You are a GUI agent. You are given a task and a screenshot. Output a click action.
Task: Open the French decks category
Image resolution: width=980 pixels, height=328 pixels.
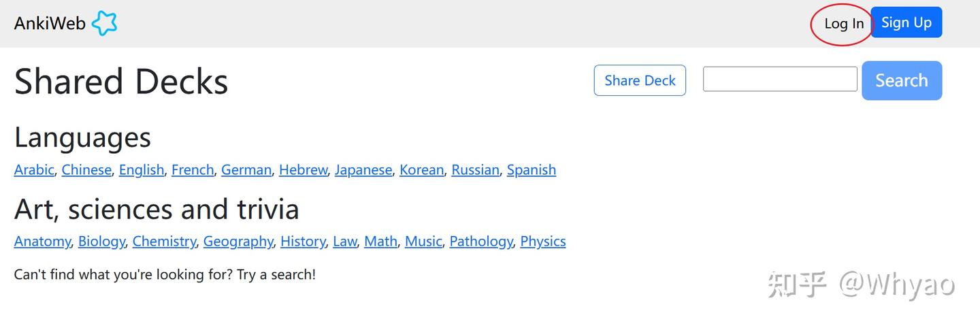(x=193, y=169)
